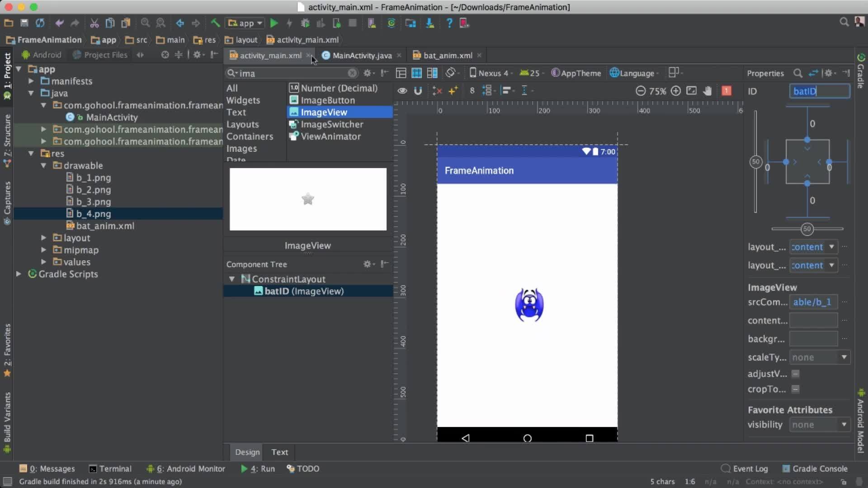Expand the layout folder in the project tree

point(44,238)
